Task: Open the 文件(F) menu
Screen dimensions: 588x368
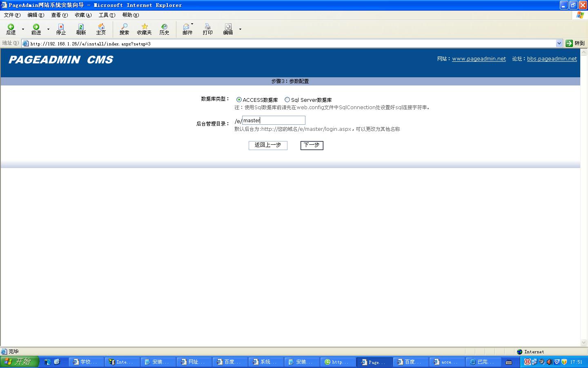Action: click(x=12, y=15)
